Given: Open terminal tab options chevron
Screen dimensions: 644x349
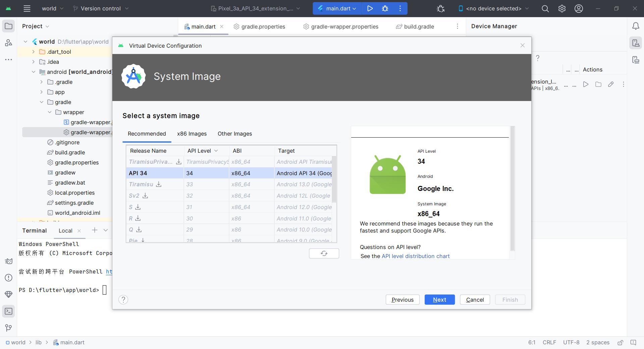Looking at the screenshot, I should [106, 230].
